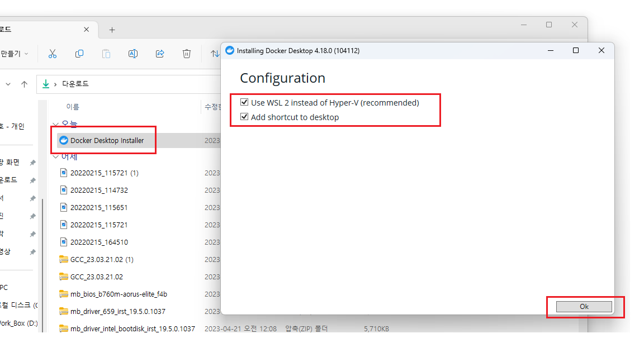Image resolution: width=644 pixels, height=362 pixels.
Task: Select file 20220215_114732
Action: [99, 190]
